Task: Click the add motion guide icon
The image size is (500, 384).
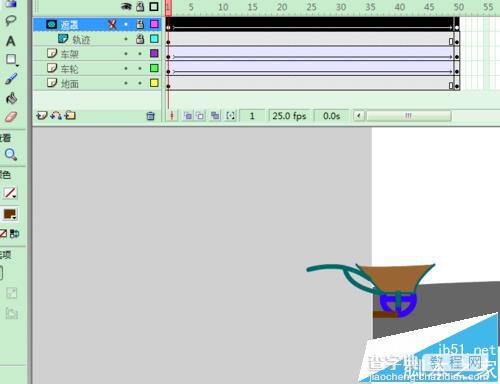Action: [x=56, y=115]
